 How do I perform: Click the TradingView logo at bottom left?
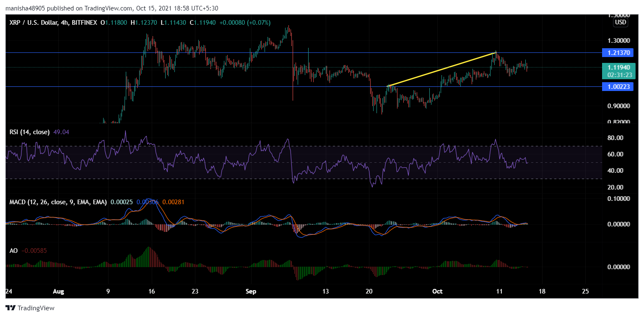30,308
